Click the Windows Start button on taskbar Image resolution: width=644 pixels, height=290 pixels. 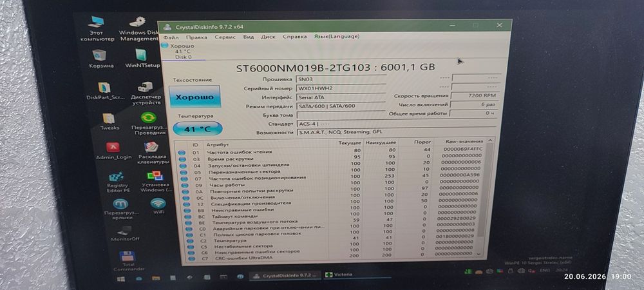121,279
